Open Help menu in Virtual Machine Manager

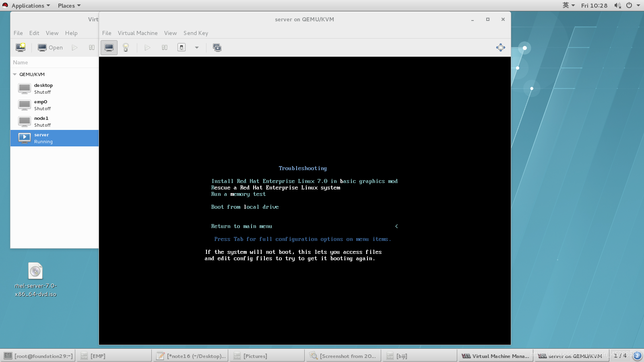[x=71, y=33]
